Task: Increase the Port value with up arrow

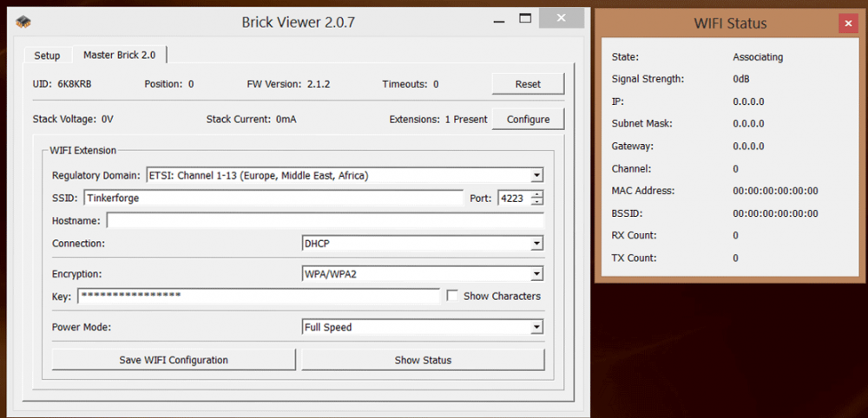Action: tap(537, 194)
